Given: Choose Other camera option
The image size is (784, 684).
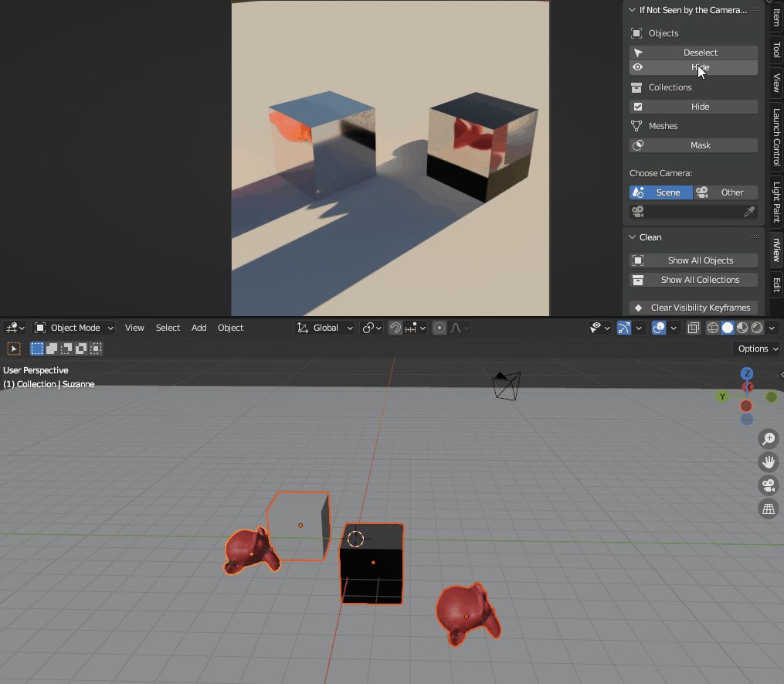Looking at the screenshot, I should click(x=725, y=192).
